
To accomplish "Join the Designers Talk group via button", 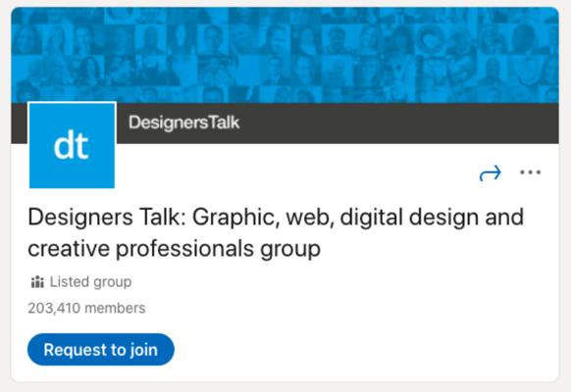I will pos(101,350).
